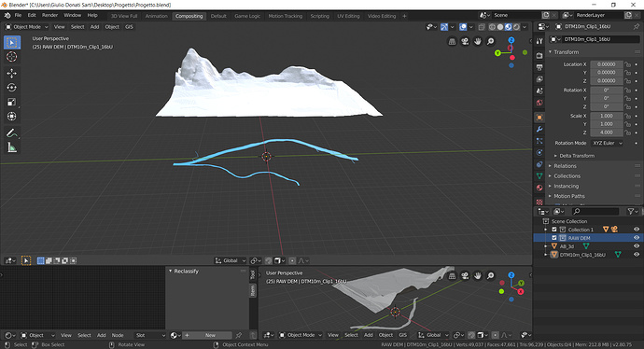The width and height of the screenshot is (644, 349).
Task: Open the World properties tab
Action: point(539,103)
